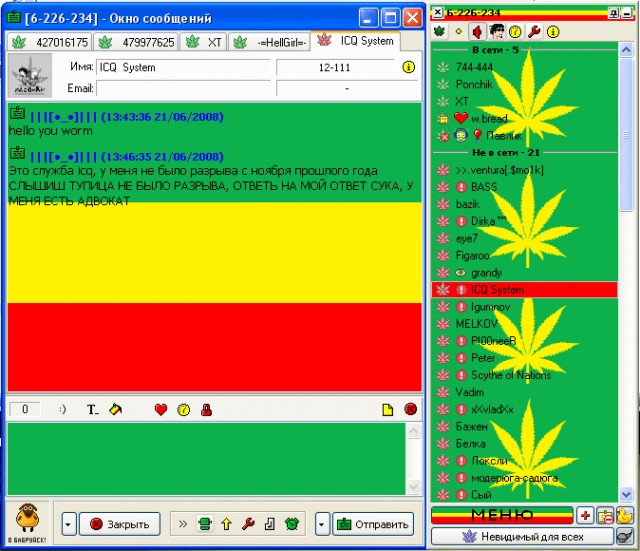Select contact BASS
The image size is (640, 551).
click(524, 187)
